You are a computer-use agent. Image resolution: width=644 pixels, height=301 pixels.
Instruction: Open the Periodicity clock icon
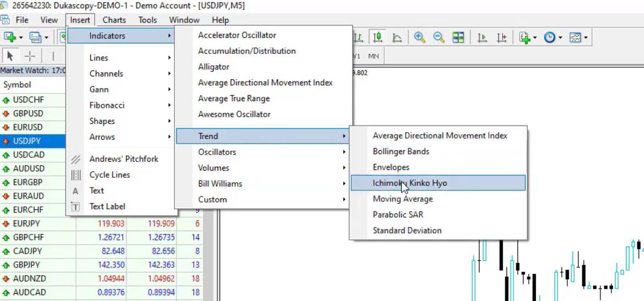[549, 37]
